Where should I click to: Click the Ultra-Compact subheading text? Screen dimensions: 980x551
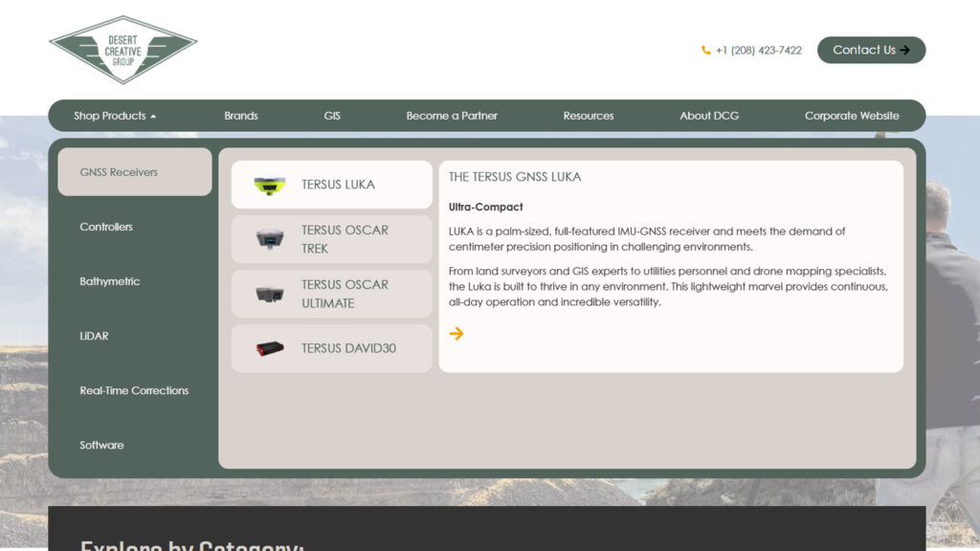click(x=485, y=207)
